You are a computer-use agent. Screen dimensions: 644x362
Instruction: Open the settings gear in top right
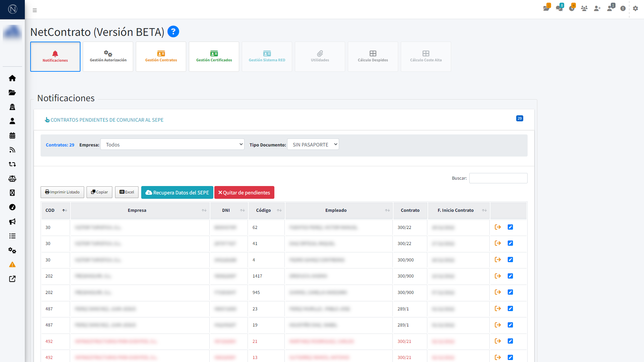click(635, 8)
